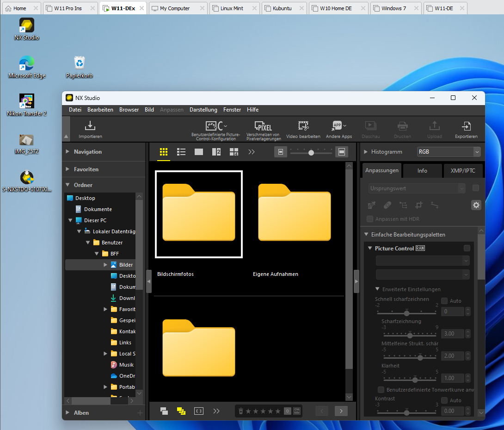The image size is (504, 430).
Task: Open the Andere Apps toolbar menu
Action: point(339,130)
